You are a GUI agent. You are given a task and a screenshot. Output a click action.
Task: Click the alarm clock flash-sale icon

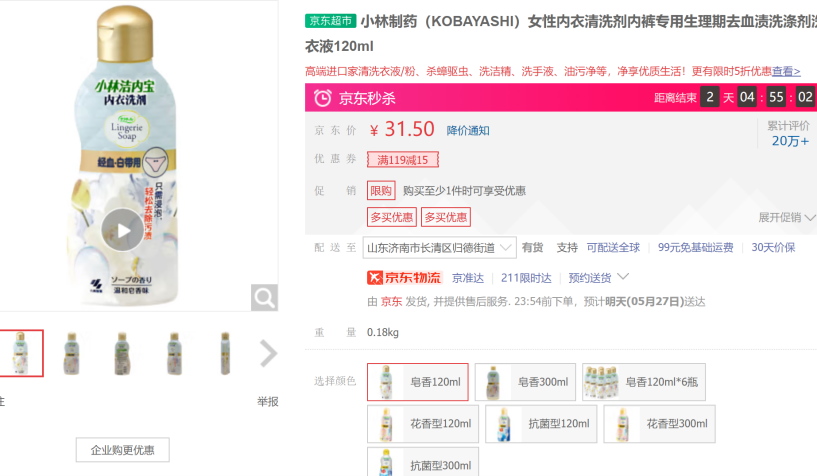[x=323, y=97]
